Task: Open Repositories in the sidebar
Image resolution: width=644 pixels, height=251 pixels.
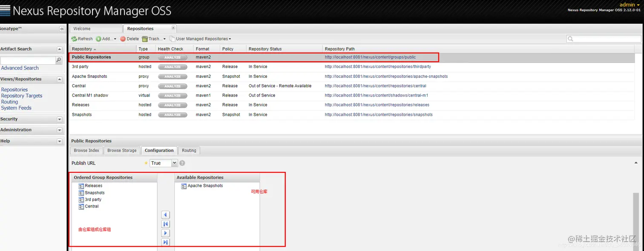Action: click(14, 90)
